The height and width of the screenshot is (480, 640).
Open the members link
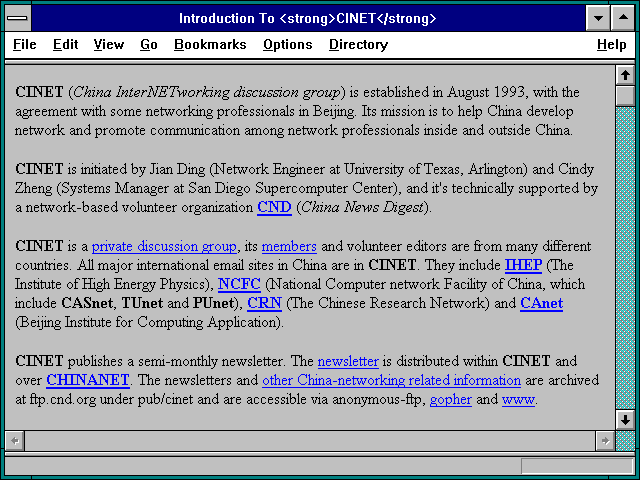click(289, 246)
